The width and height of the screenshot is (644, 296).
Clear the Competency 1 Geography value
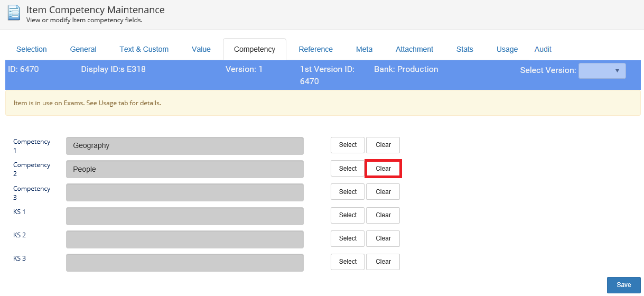(382, 145)
